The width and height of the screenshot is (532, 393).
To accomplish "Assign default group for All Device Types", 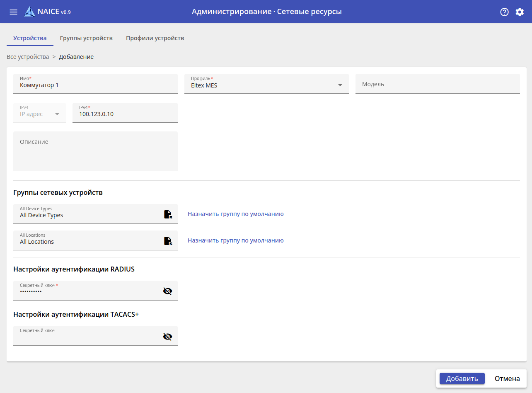I will pyautogui.click(x=235, y=214).
